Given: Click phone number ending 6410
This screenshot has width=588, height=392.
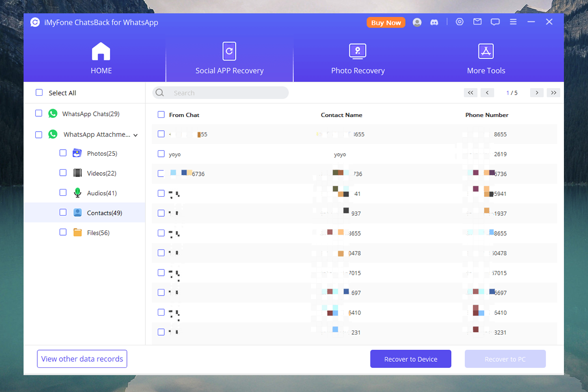Looking at the screenshot, I should point(500,313).
